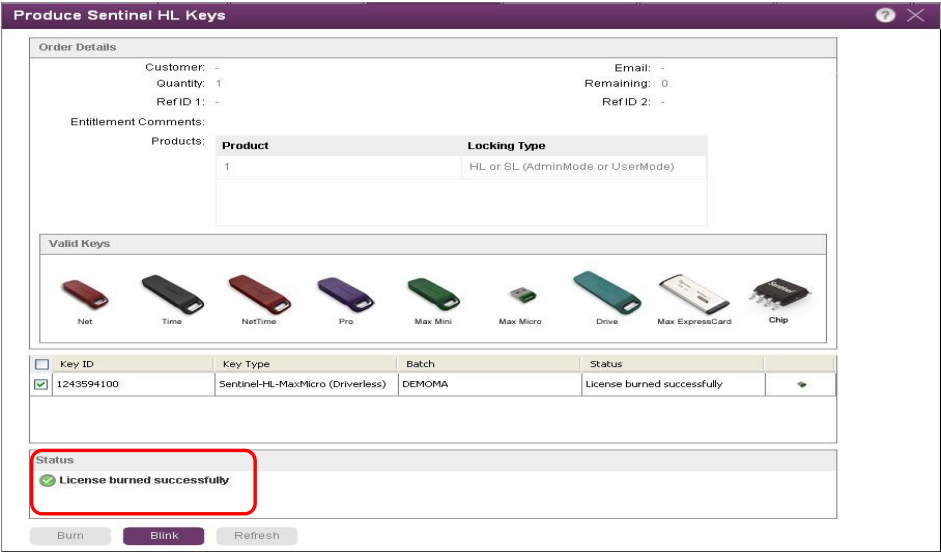941x553 pixels.
Task: Select the Max ExpressCard key image
Action: (693, 293)
